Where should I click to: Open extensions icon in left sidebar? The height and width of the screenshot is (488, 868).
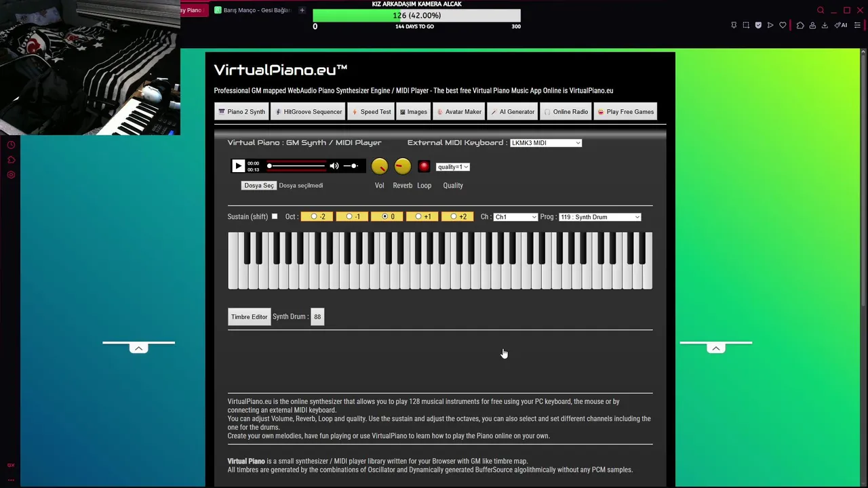coord(11,160)
